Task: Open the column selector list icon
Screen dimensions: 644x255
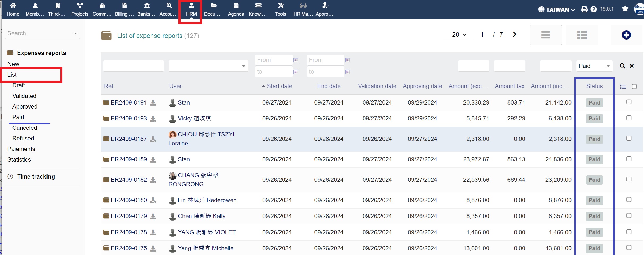Action: 623,87
